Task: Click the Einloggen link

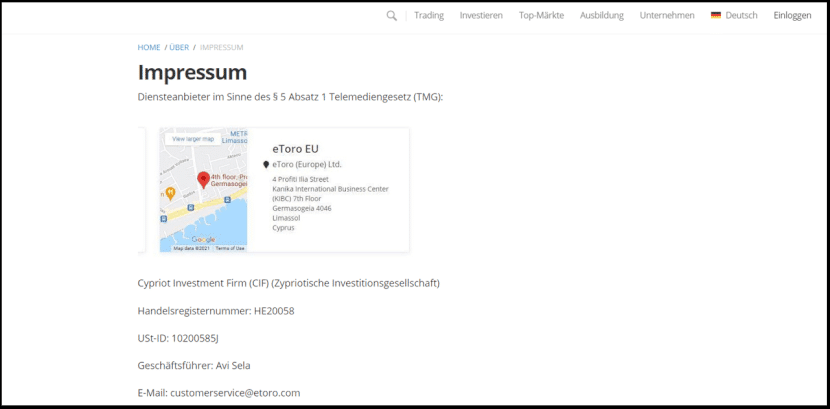Action: 792,15
